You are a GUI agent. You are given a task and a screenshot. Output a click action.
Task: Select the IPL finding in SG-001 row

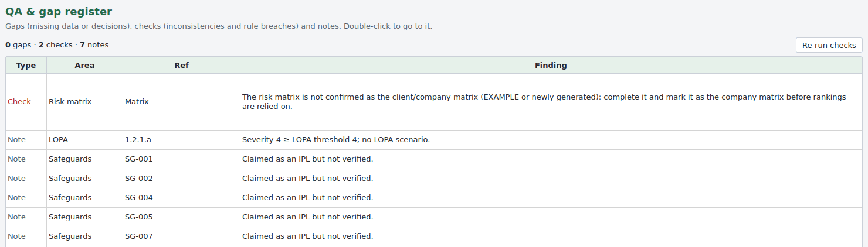coord(551,159)
